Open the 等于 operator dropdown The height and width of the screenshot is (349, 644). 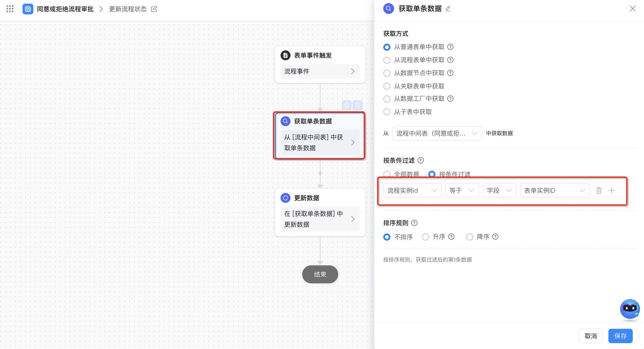(462, 190)
